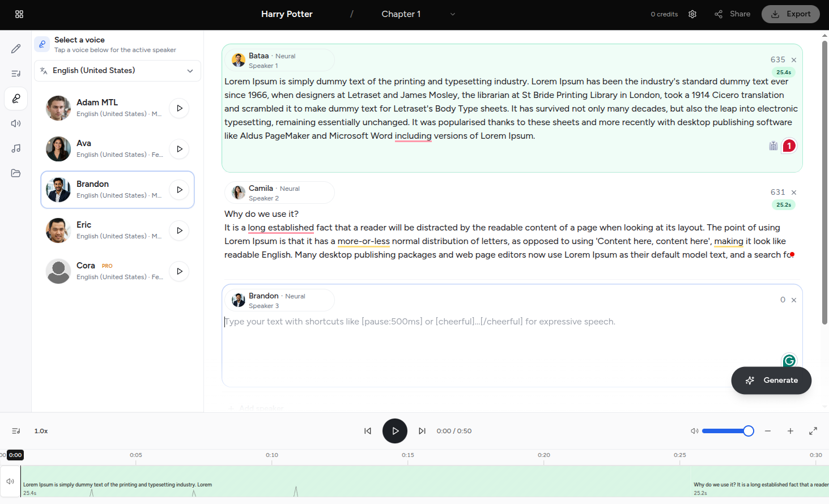
Task: Click the Generate button
Action: [771, 381]
